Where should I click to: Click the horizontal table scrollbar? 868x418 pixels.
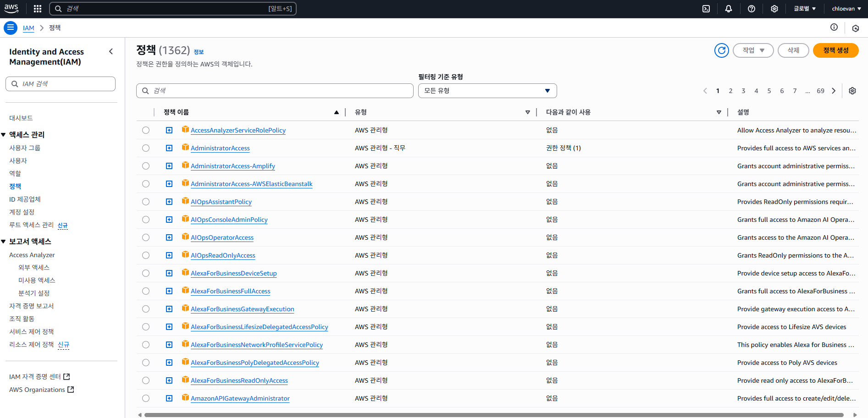click(494, 415)
